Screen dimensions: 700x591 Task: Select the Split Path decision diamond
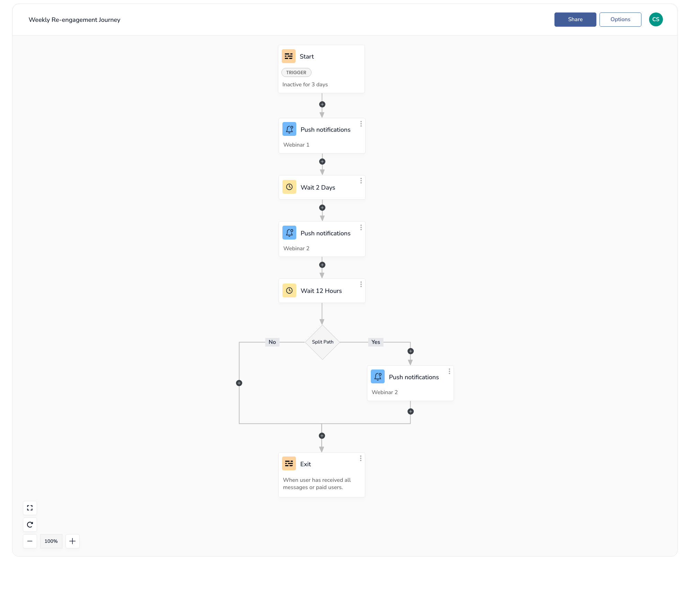(x=322, y=342)
